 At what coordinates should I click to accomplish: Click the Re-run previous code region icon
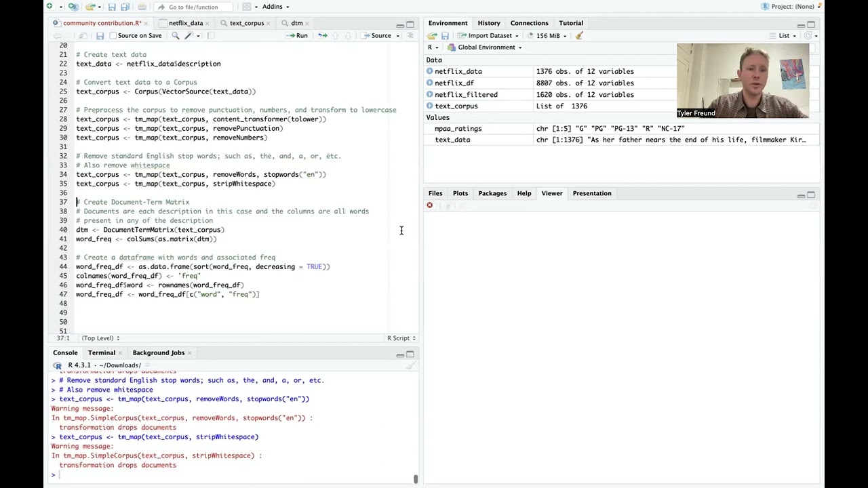pos(323,35)
